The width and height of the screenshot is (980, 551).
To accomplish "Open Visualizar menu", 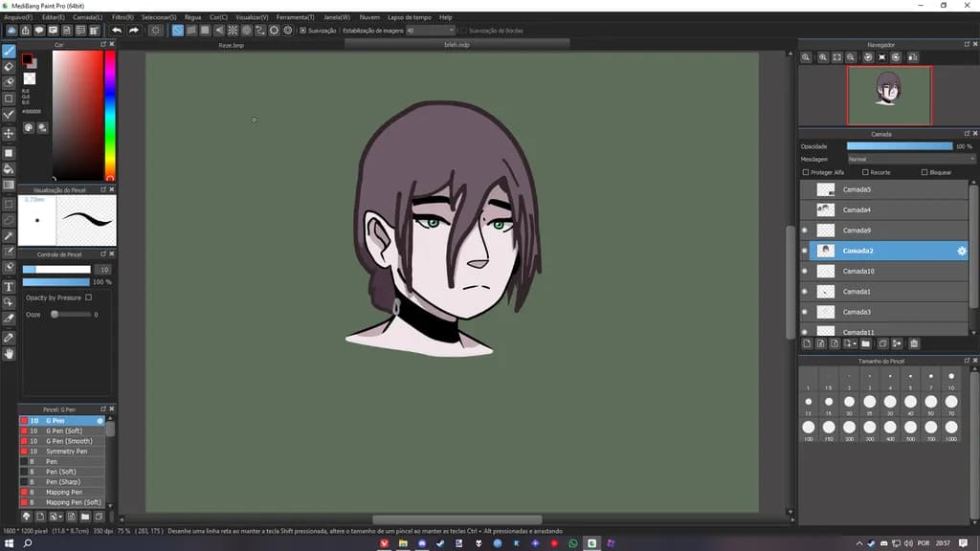I will (252, 17).
